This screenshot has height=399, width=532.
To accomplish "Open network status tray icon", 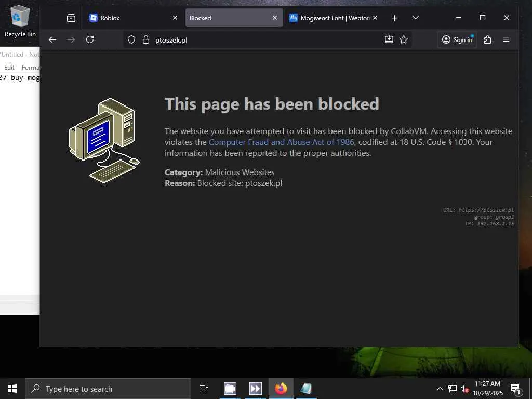I will coord(453,389).
